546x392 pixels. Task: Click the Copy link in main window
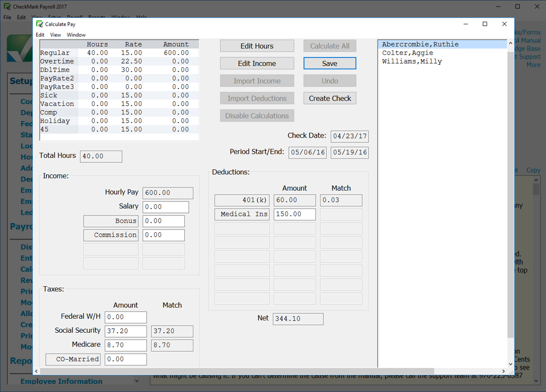(533, 170)
